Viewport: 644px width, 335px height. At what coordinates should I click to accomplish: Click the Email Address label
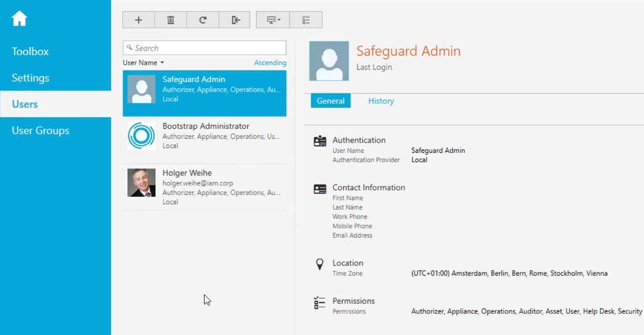[352, 235]
